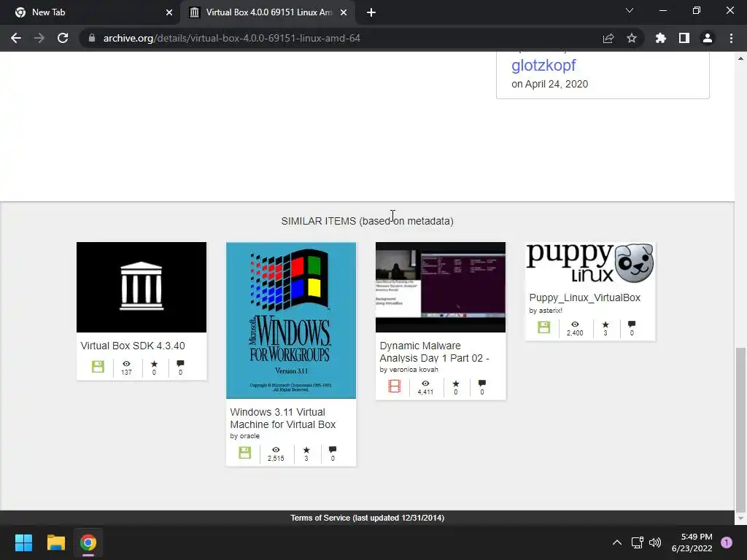747x560 pixels.
Task: Show hidden system tray icons
Action: (x=617, y=542)
